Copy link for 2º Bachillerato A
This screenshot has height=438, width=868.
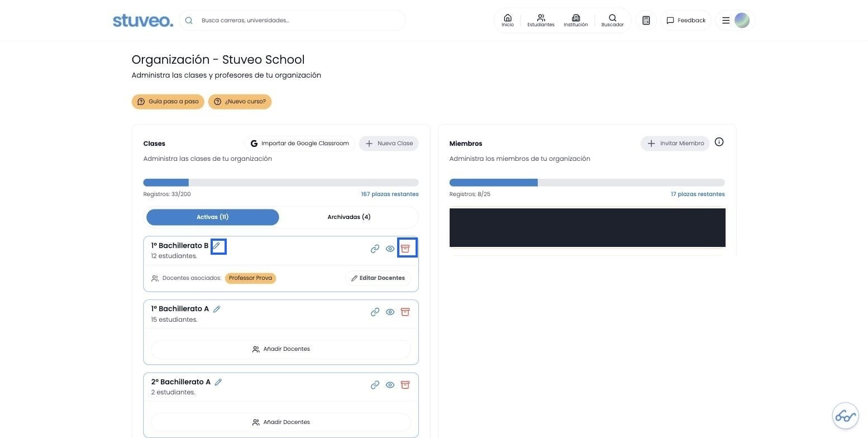point(375,385)
